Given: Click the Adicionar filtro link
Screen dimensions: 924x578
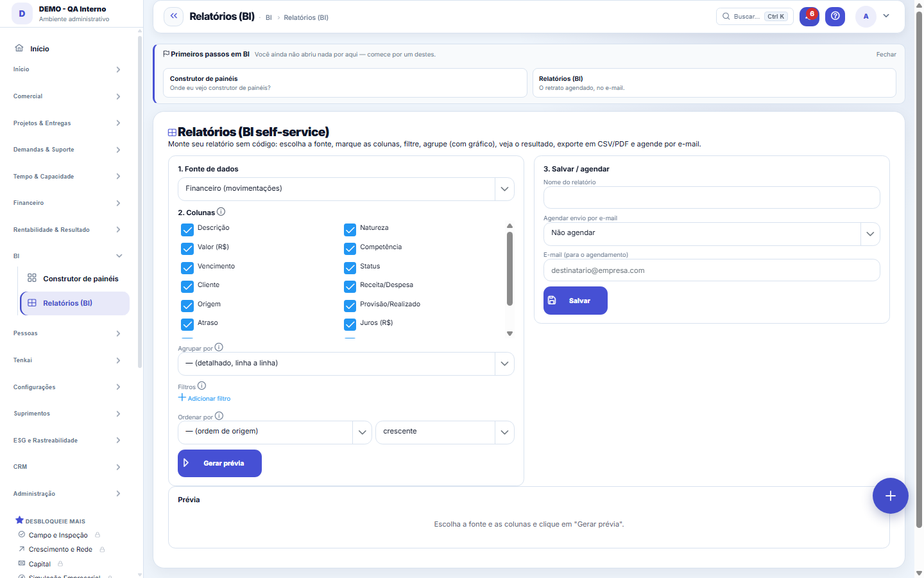Looking at the screenshot, I should tap(204, 398).
